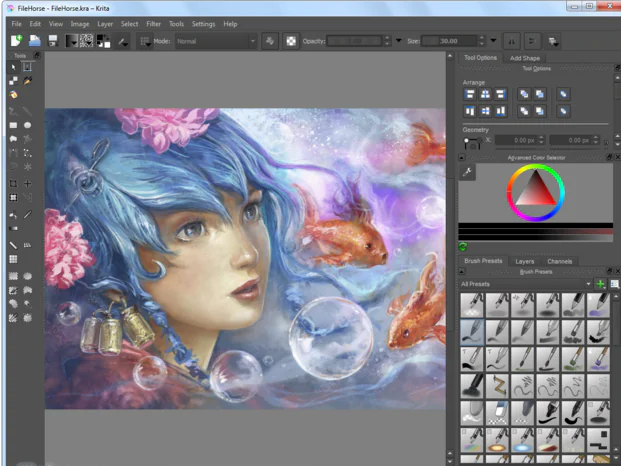621x466 pixels.
Task: Open the brush options grid dropdown before Mode
Action: click(145, 41)
